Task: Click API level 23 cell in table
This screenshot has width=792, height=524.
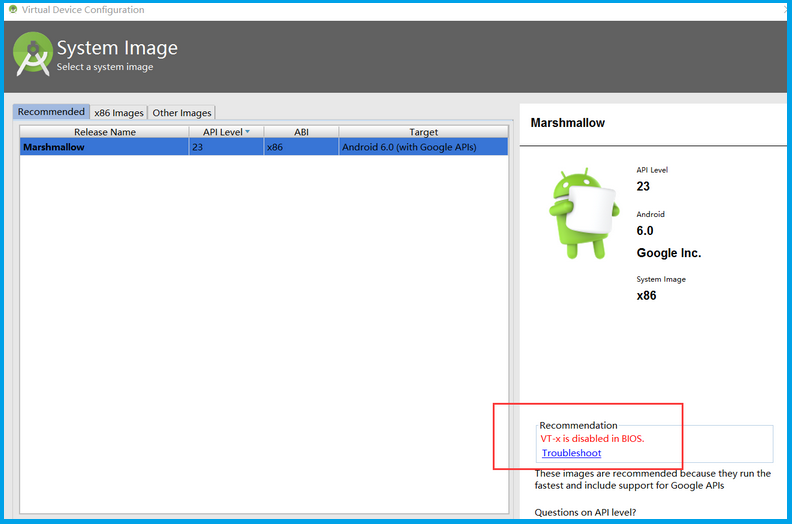Action: coord(226,147)
